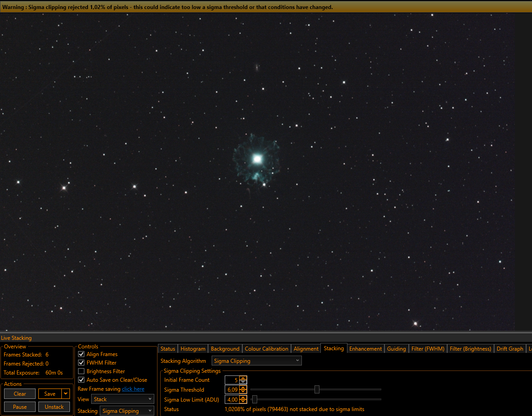Increase Sigma Low Limit with up arrow
532x416 pixels.
click(243, 398)
